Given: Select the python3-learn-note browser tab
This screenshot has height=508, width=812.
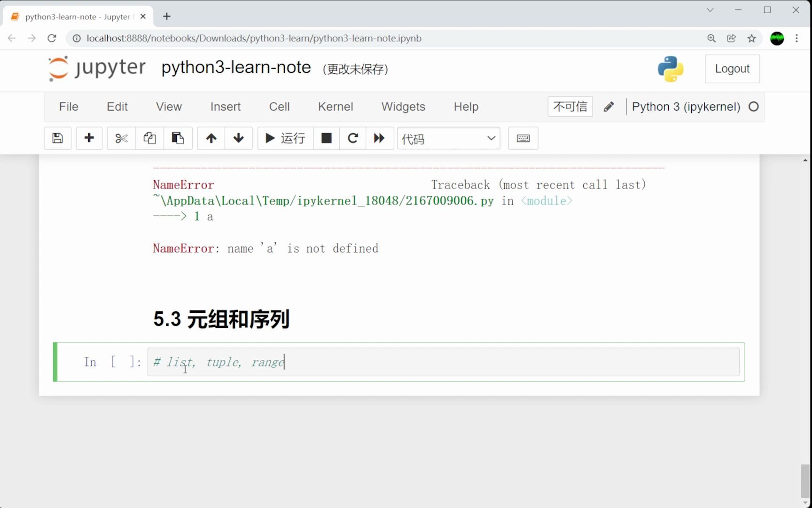Looking at the screenshot, I should (x=78, y=16).
